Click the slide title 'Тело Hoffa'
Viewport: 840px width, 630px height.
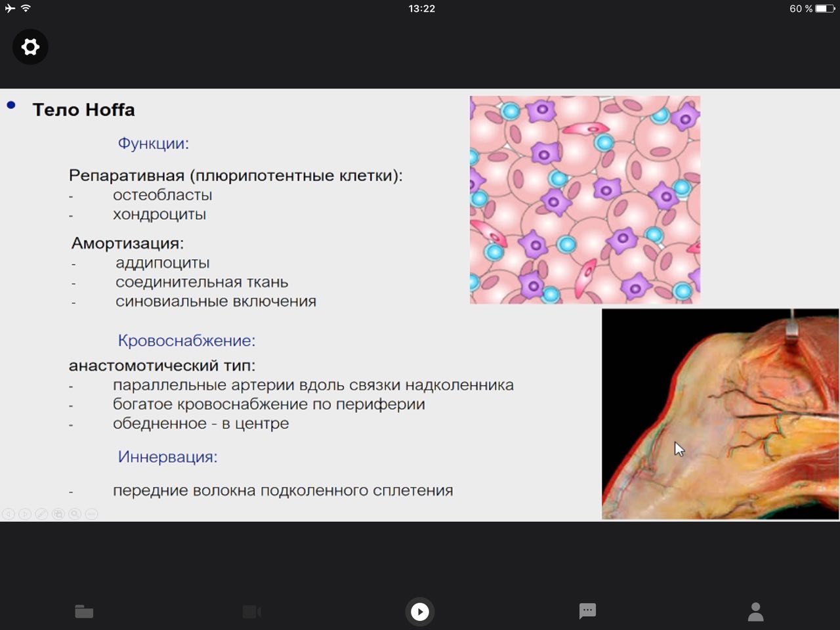click(83, 110)
